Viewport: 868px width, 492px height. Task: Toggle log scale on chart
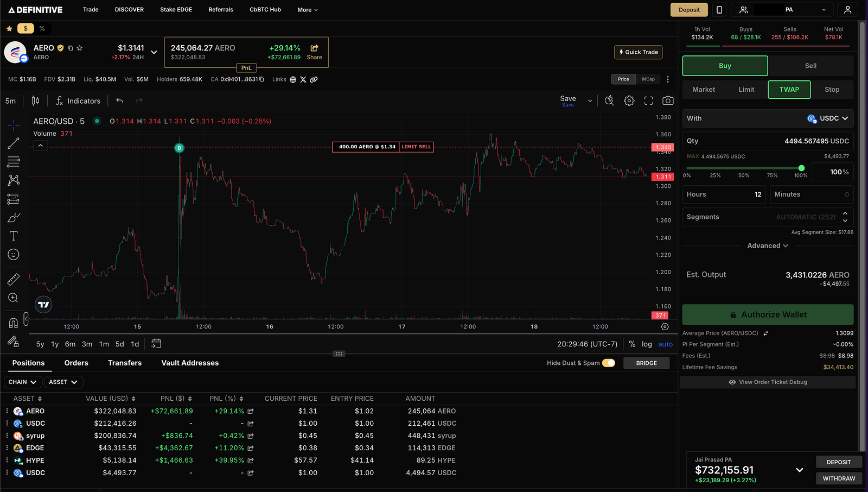pos(647,344)
